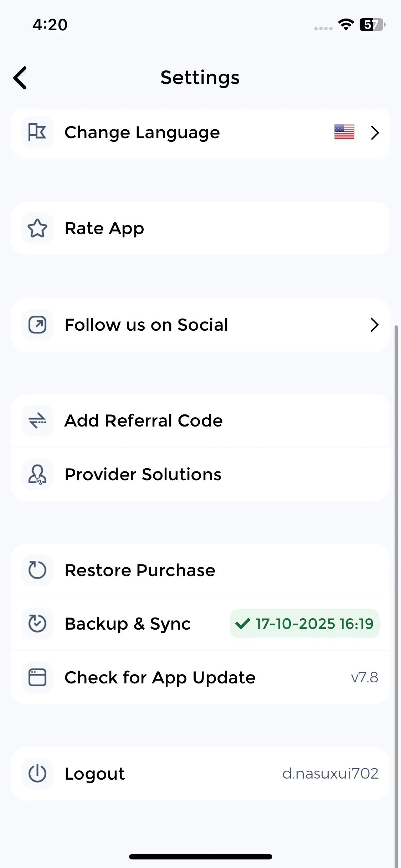Tap the window icon for App Update
Screen dimensions: 401x868
point(37,677)
